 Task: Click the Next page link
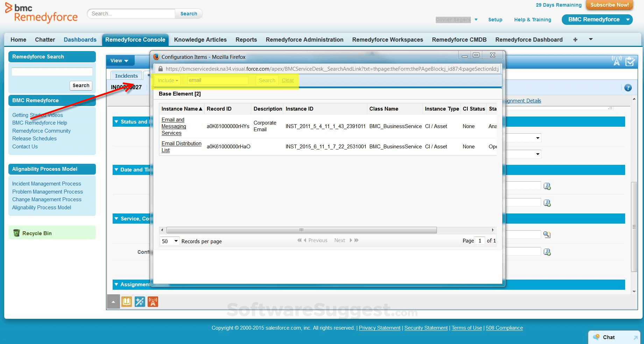click(x=340, y=240)
